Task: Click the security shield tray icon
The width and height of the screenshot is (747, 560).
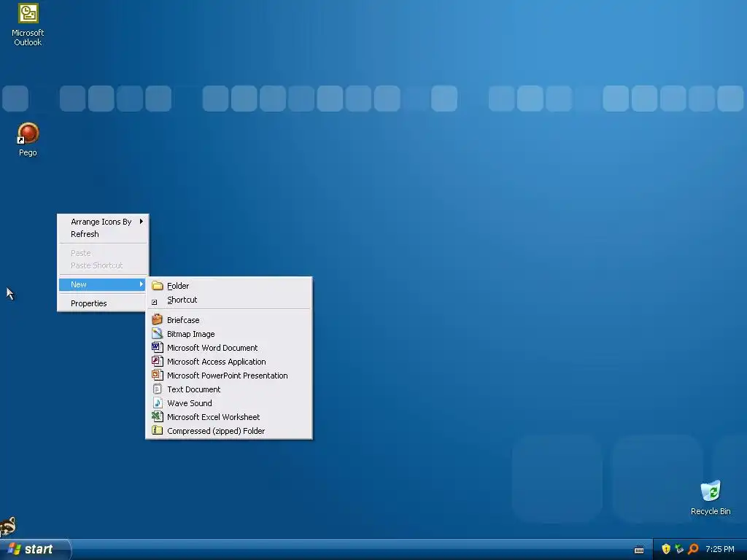Action: tap(666, 549)
